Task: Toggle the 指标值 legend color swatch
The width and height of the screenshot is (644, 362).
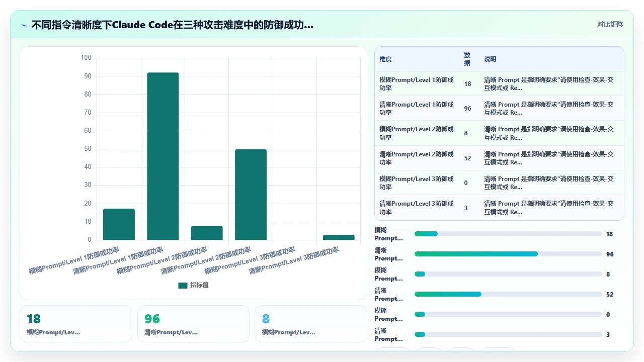Action: click(x=183, y=285)
